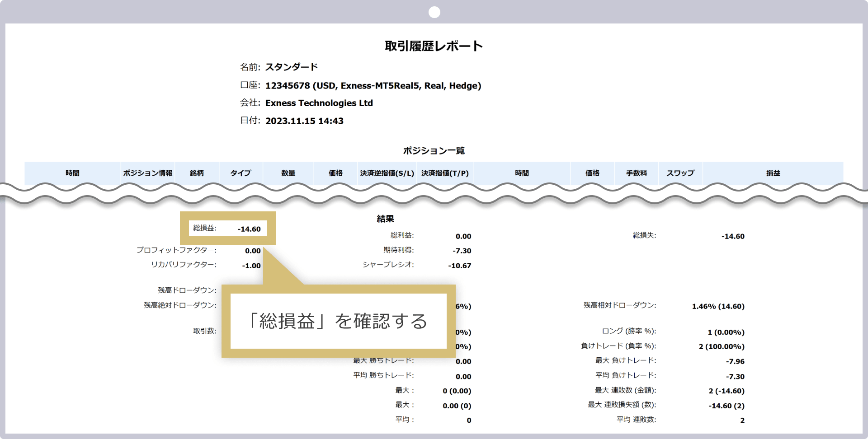
Task: Click the 残高相対ドローダウン label
Action: pyautogui.click(x=620, y=305)
